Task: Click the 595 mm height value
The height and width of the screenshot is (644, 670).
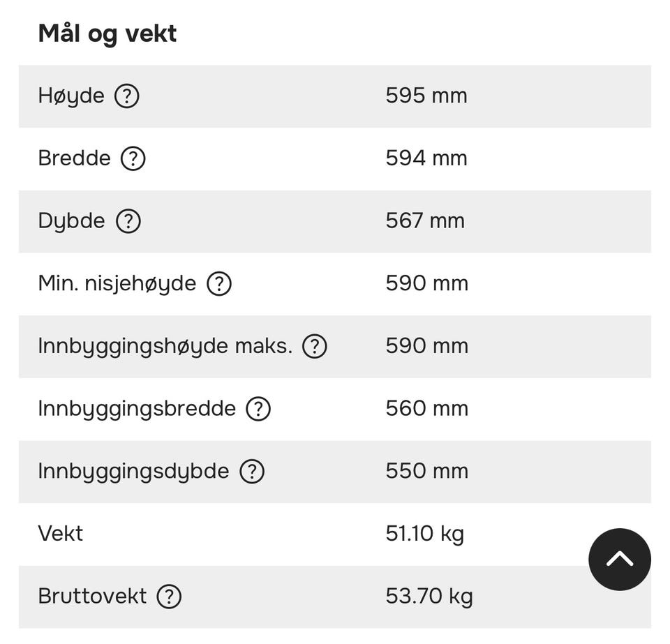Action: [x=426, y=95]
